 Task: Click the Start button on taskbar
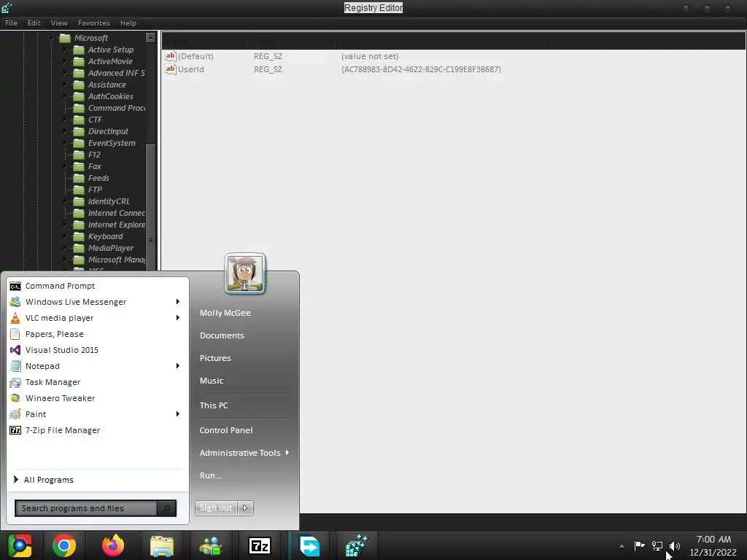(20, 545)
